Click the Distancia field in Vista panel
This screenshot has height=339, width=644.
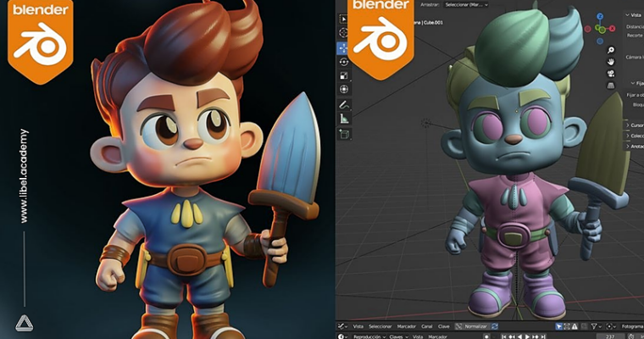click(635, 26)
